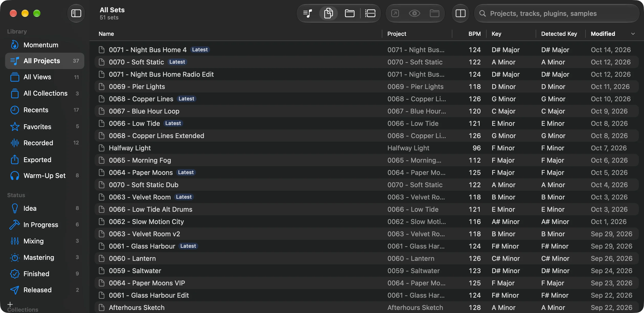
Task: Open All Collections sidebar item
Action: (x=45, y=93)
